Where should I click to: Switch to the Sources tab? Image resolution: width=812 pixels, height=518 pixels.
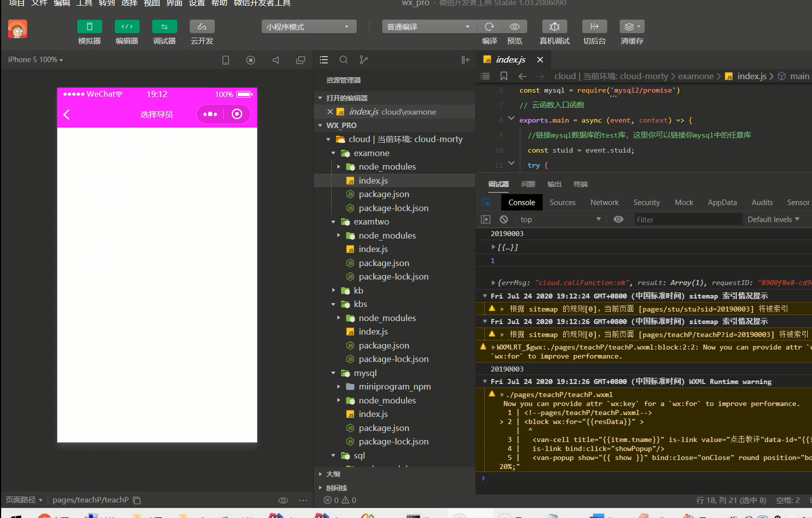tap(562, 202)
